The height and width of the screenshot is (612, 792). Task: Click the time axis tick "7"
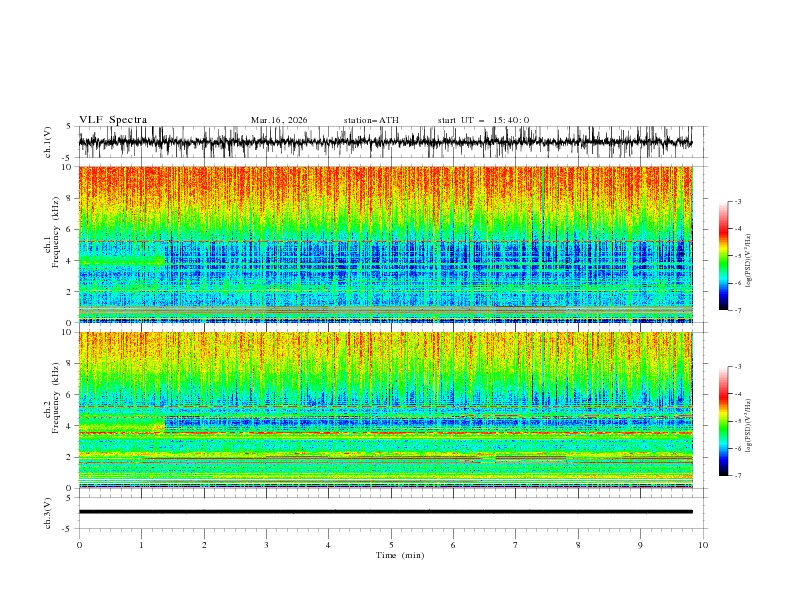click(516, 545)
